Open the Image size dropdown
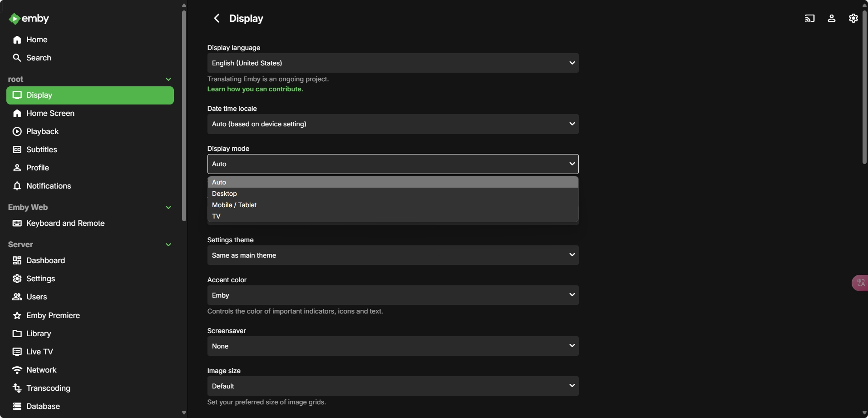 click(x=393, y=386)
